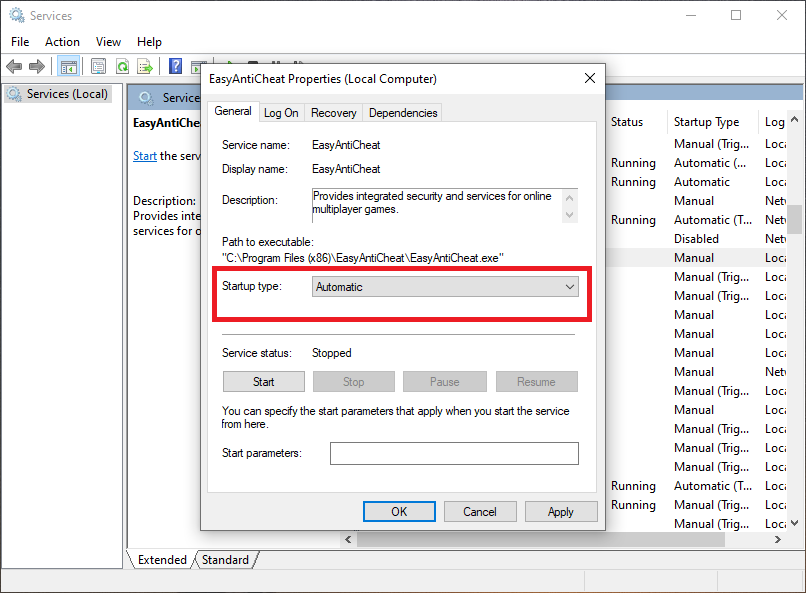Click the Cancel button

click(480, 512)
